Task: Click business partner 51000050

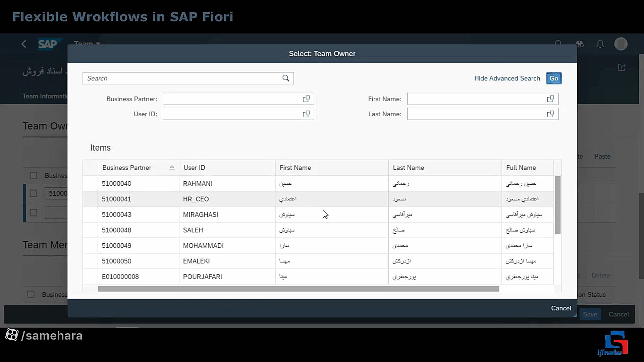Action: 116,261
